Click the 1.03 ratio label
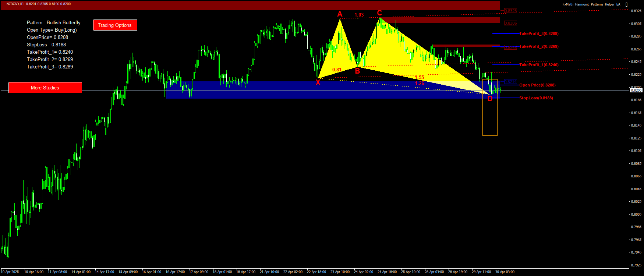This screenshot has width=644, height=276. coord(359,15)
